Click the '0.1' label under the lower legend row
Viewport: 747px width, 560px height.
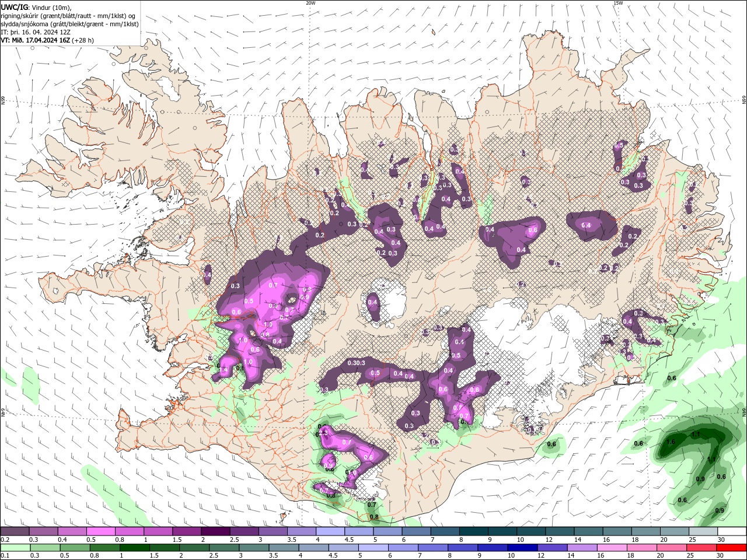[4, 556]
